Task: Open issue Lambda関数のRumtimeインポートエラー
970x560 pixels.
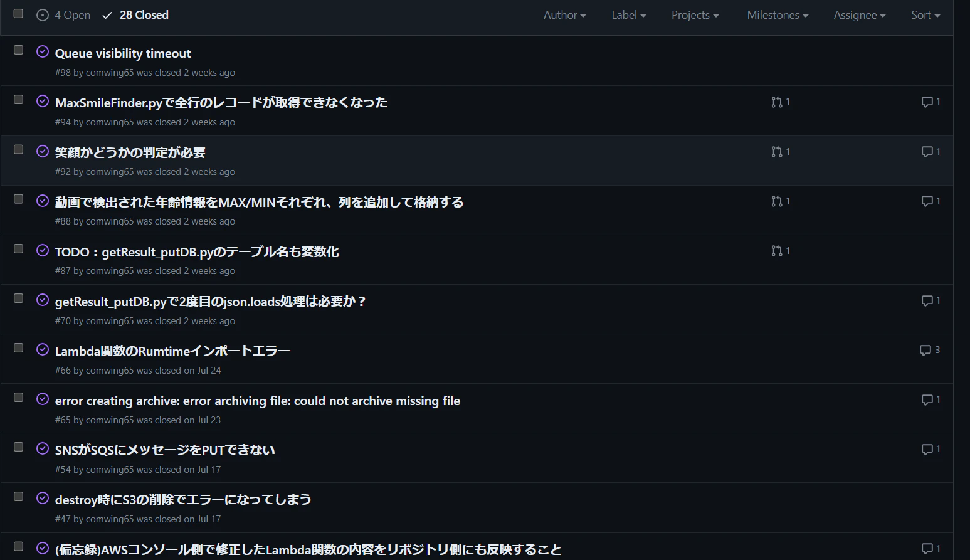Action: tap(172, 351)
